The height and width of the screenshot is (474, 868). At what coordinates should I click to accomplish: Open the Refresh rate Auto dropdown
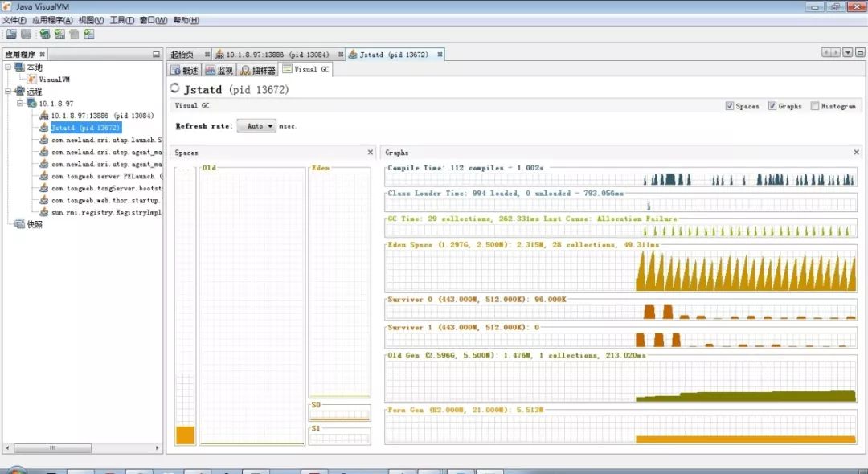[256, 126]
